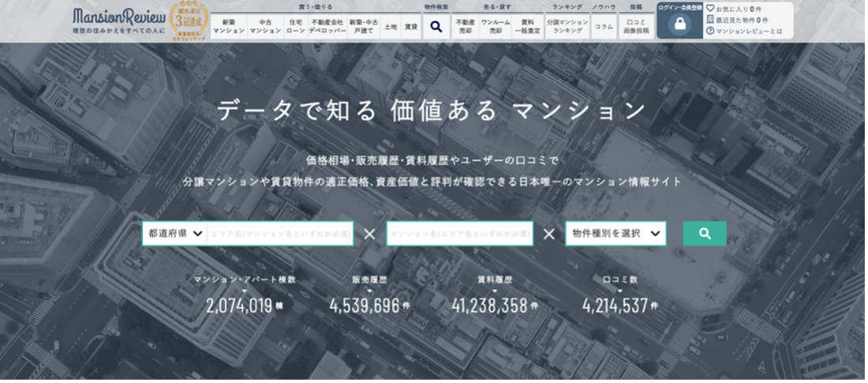Open property search via magnifier icon in navbar
The height and width of the screenshot is (383, 868).
coord(436,26)
